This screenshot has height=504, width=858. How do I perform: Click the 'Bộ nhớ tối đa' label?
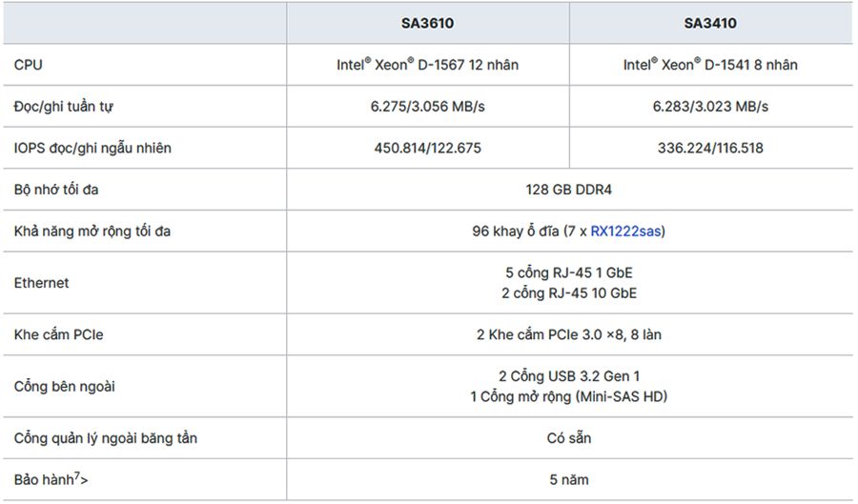click(x=56, y=190)
